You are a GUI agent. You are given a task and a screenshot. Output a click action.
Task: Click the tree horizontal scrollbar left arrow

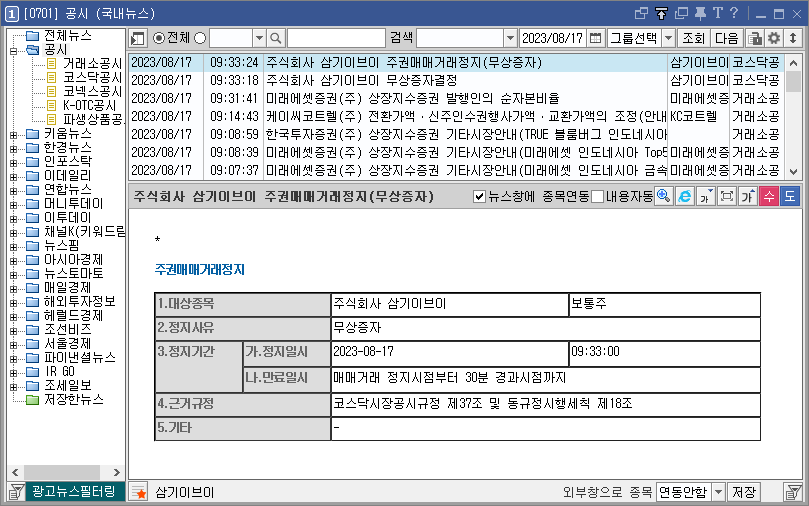pyautogui.click(x=15, y=472)
